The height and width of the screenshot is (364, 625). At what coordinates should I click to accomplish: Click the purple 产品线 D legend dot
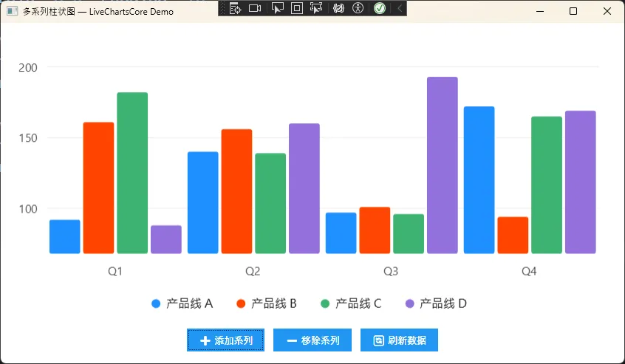click(x=410, y=303)
